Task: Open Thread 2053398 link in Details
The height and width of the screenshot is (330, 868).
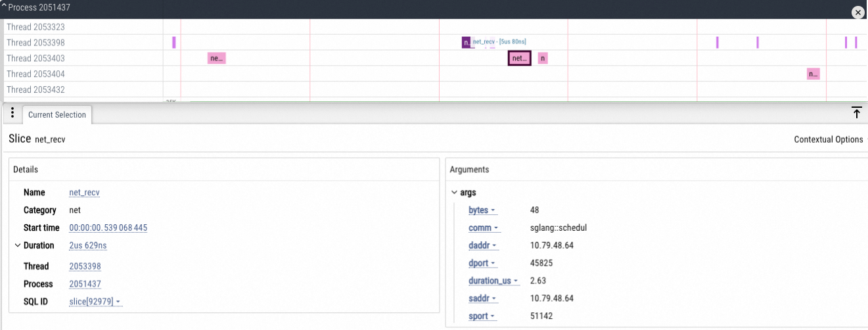Action: tap(85, 266)
